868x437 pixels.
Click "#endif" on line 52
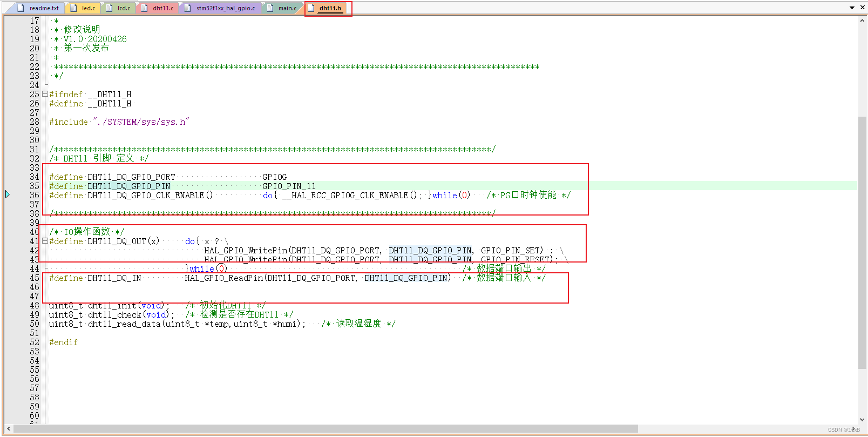coord(63,342)
